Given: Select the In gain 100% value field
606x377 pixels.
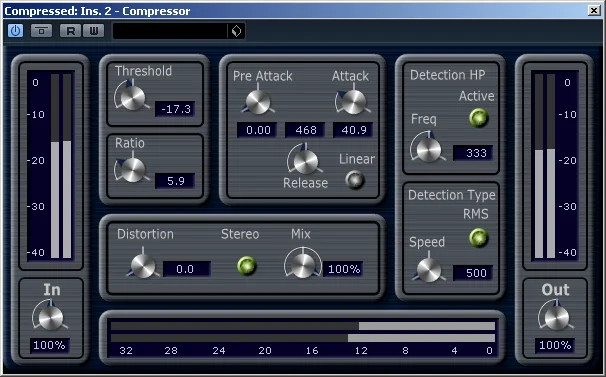Looking at the screenshot, I should click(x=49, y=345).
